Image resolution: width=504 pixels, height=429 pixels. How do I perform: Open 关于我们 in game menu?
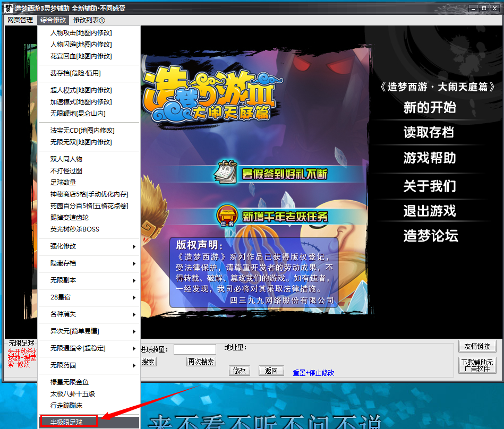pyautogui.click(x=430, y=186)
